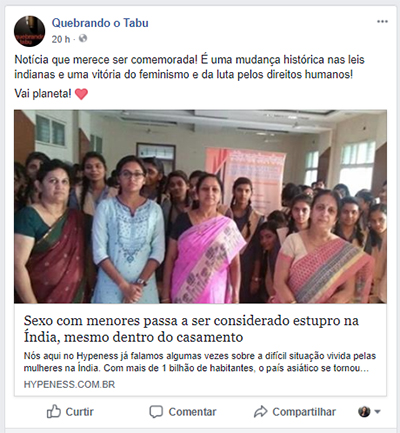Open the 20 h post timestamp
This screenshot has width=400, height=433.
tap(61, 39)
